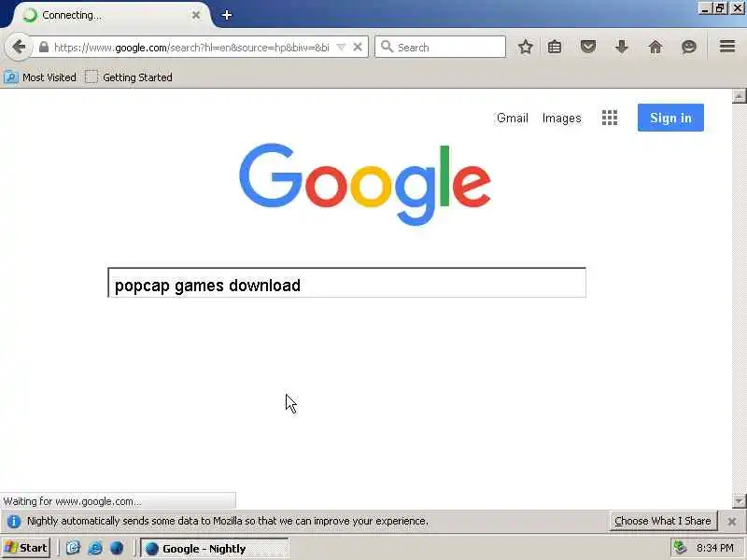Dismiss the Mozilla data notification bar
Viewport: 747px width, 560px height.
tap(732, 522)
